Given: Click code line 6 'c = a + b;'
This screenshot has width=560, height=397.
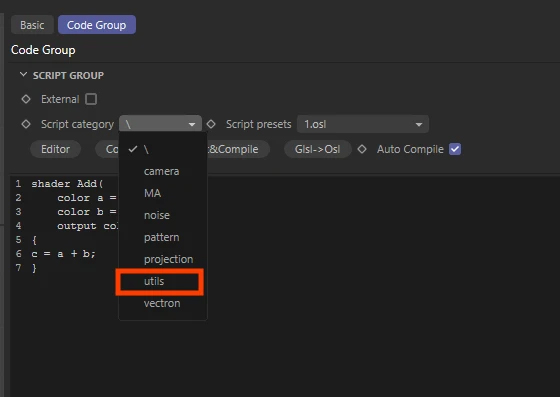Looking at the screenshot, I should [x=64, y=254].
